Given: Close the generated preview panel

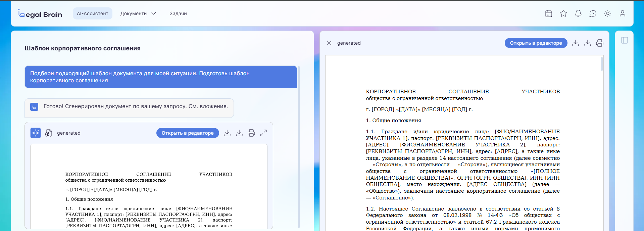Looking at the screenshot, I should [x=329, y=43].
